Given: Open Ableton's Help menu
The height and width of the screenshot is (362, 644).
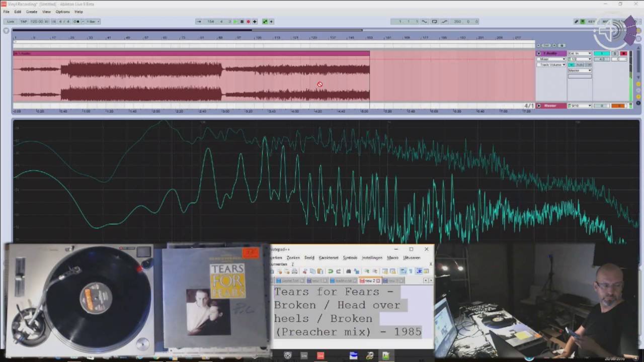Looking at the screenshot, I should (79, 12).
